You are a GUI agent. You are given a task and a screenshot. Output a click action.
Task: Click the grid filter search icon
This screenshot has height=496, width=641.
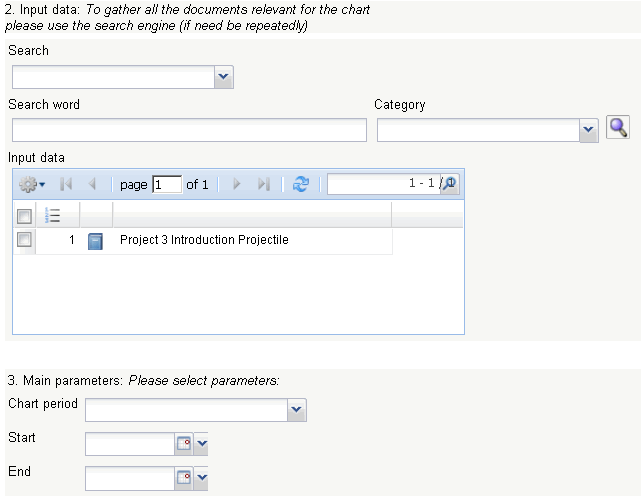[x=450, y=184]
